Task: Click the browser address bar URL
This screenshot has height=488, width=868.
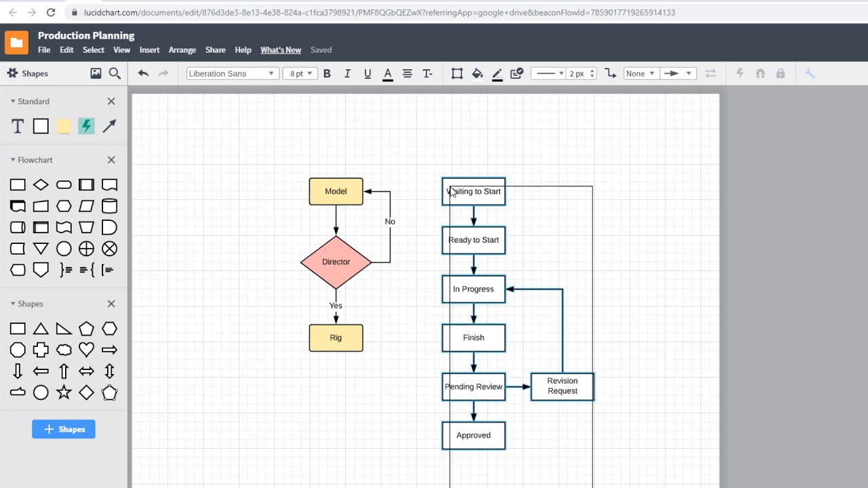Action: coord(380,12)
